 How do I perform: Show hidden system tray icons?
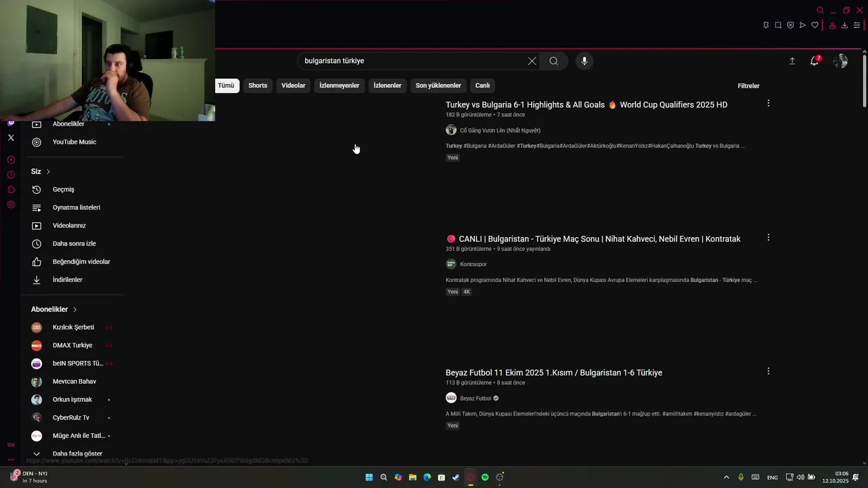pos(726,477)
